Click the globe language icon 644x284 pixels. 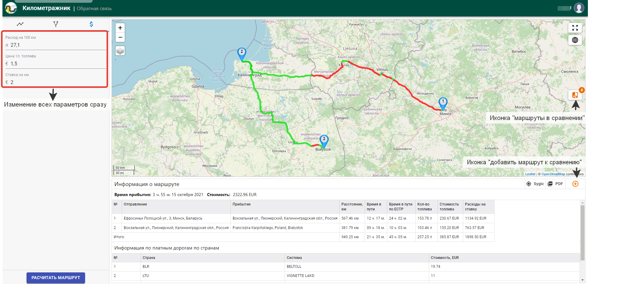click(575, 40)
